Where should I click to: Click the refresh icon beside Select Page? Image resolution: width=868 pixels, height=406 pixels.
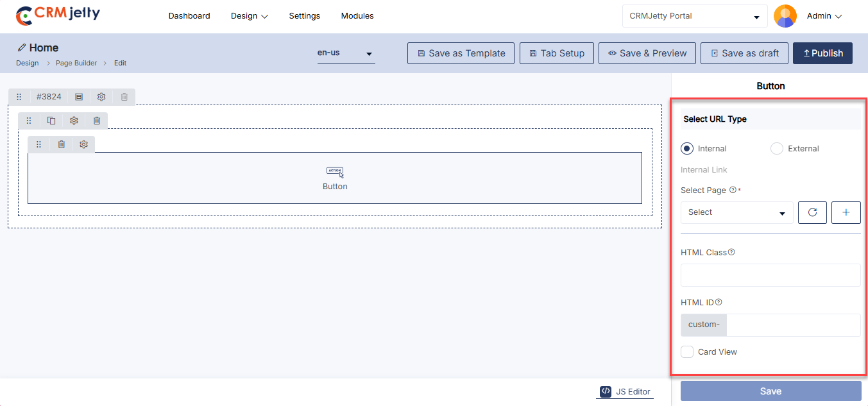[x=812, y=212]
